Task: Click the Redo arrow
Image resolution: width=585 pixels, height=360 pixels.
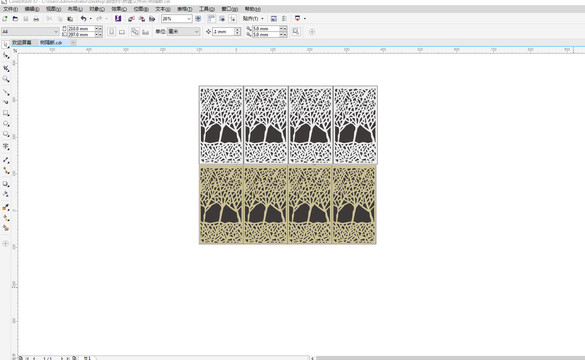Action: coord(99,19)
